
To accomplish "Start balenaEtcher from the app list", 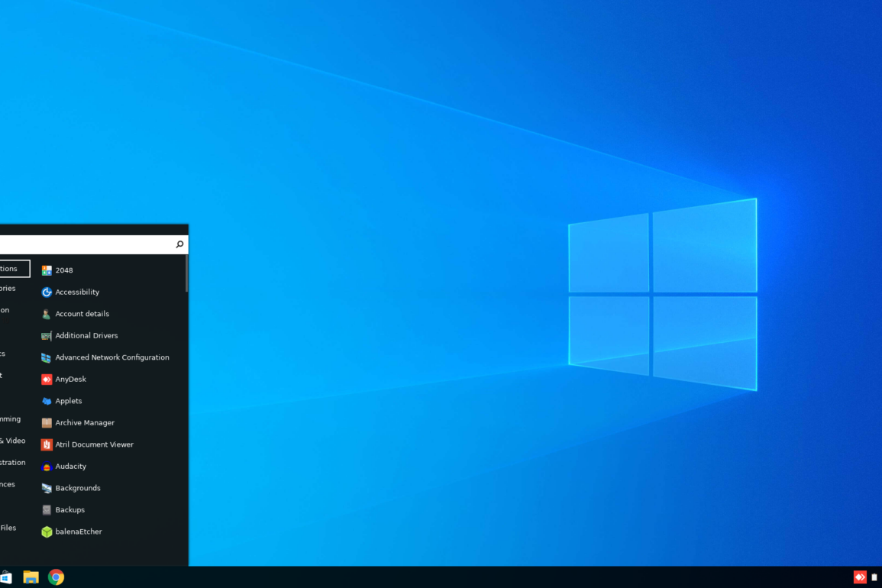I will click(x=78, y=531).
